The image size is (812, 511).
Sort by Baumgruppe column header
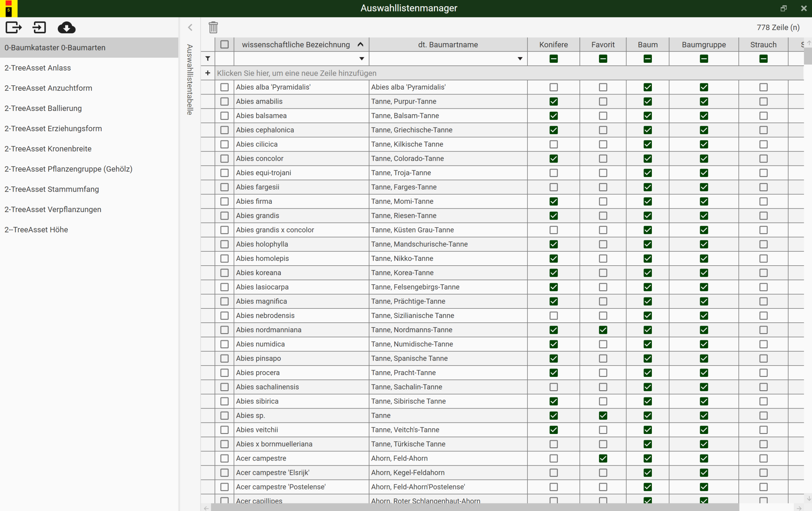tap(704, 44)
